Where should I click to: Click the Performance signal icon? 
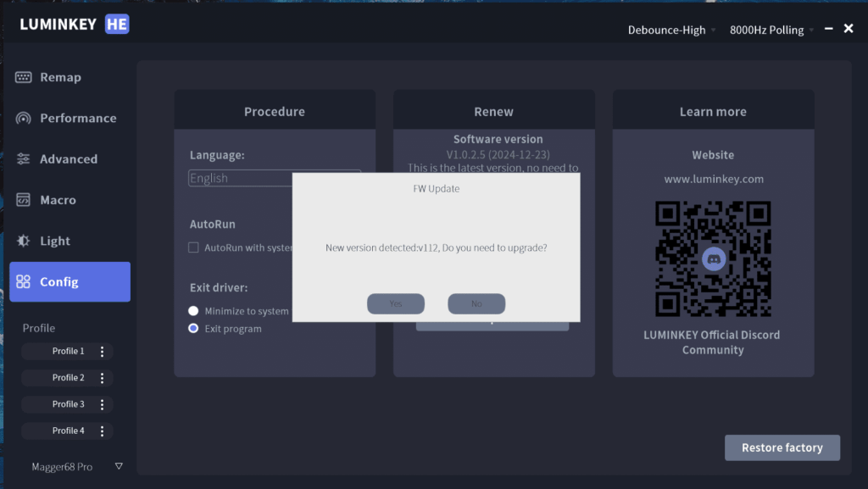pos(23,118)
